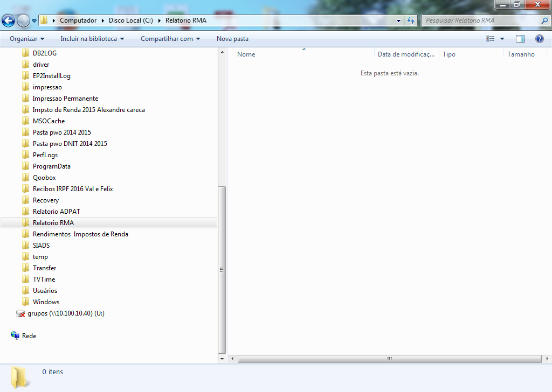This screenshot has height=392, width=552.
Task: Select Relatorio ADPAT folder
Action: 57,211
